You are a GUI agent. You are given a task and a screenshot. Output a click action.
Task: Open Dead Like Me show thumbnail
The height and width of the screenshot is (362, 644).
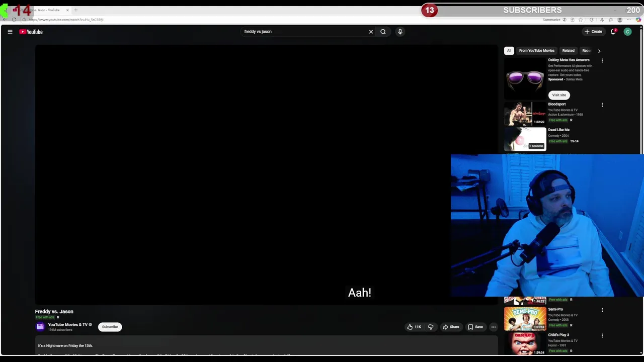click(x=525, y=139)
